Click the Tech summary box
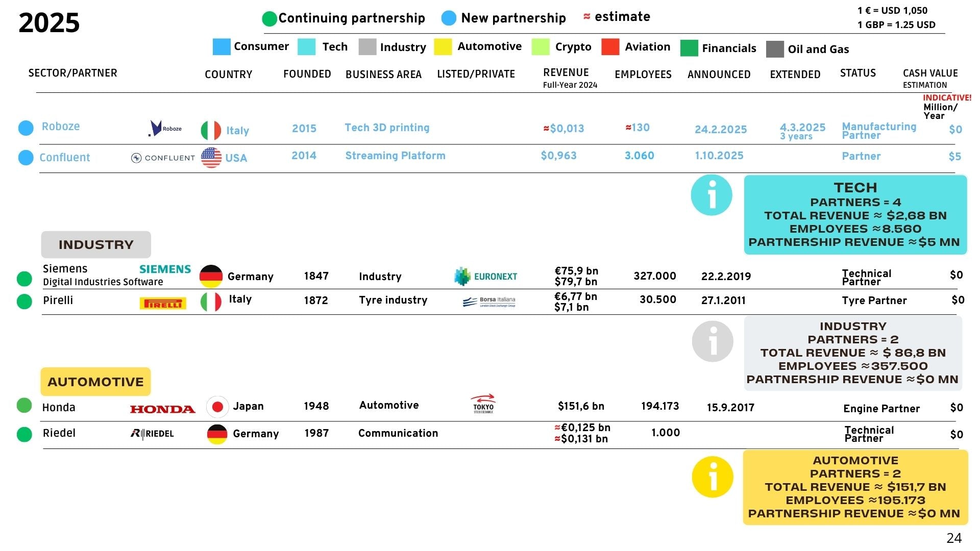980x551 pixels. click(855, 215)
